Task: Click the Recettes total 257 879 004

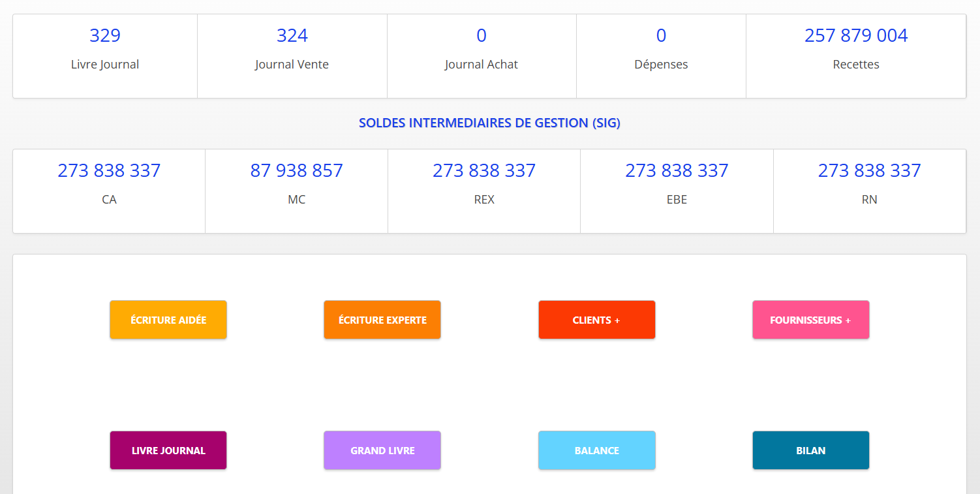Action: click(856, 35)
